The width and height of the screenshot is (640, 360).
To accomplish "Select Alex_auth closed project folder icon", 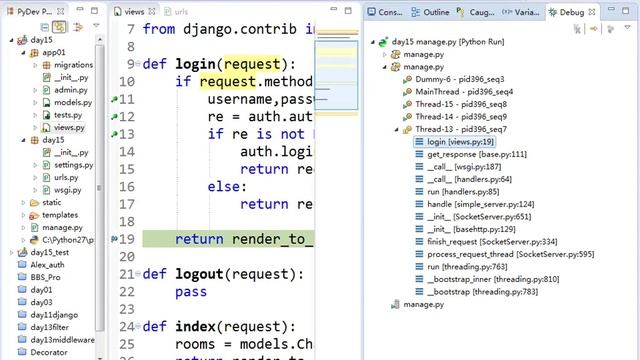I will click(x=22, y=264).
